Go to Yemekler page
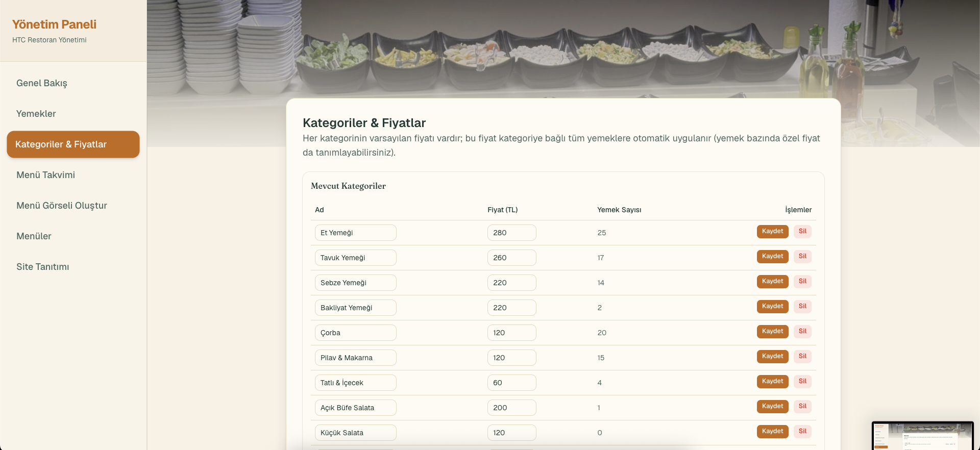Viewport: 980px width, 450px height. [x=73, y=114]
